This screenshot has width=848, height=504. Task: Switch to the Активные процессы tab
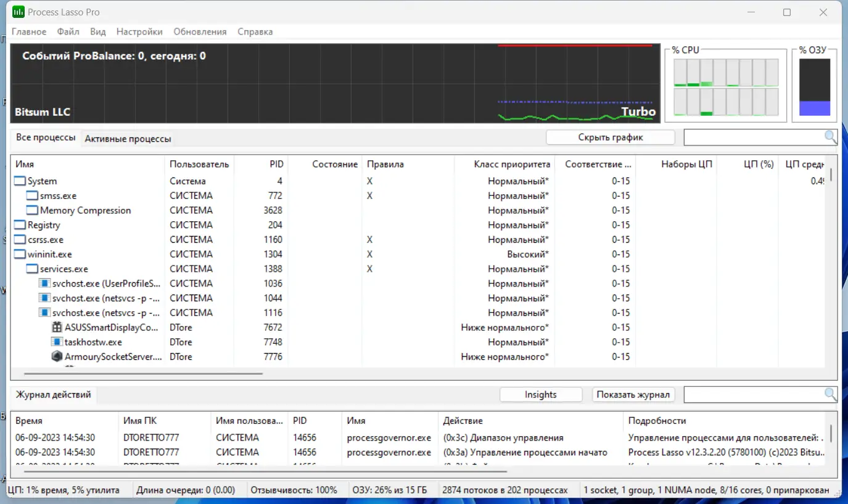[x=128, y=139]
